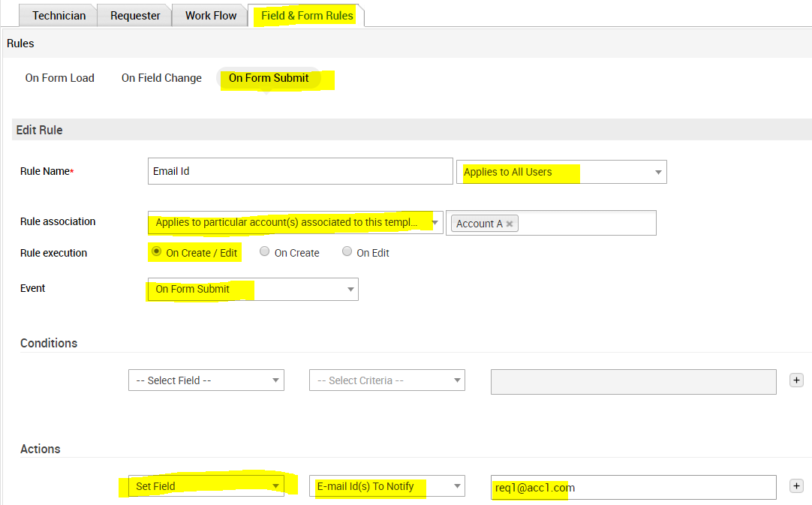Open the Select Field conditions dropdown
Screen dimensions: 812x505
point(206,380)
